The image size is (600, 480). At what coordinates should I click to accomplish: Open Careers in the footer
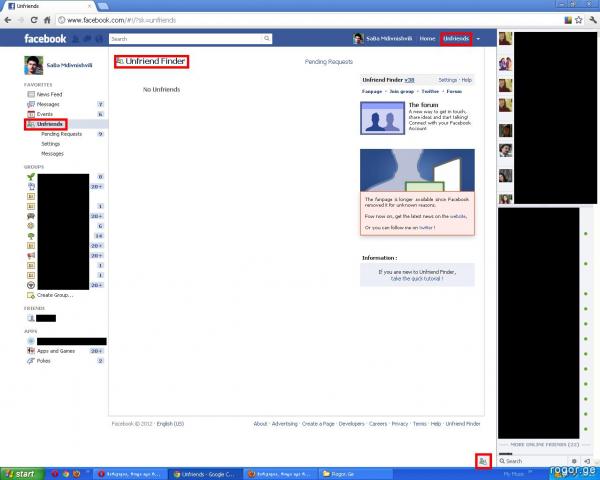pos(378,424)
